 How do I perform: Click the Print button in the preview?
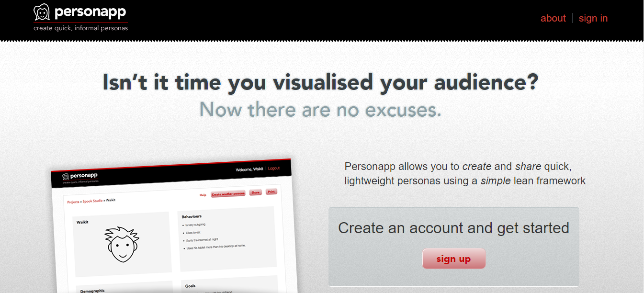pyautogui.click(x=271, y=192)
